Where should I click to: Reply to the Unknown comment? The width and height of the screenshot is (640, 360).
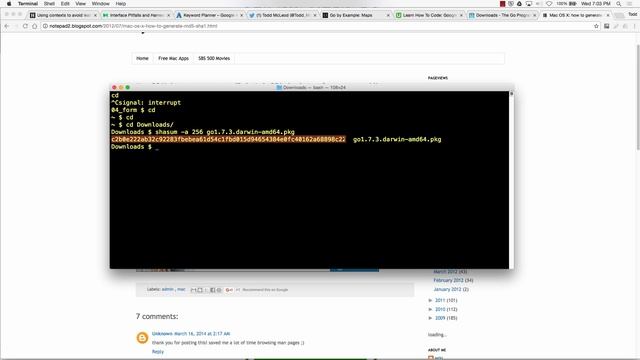158,351
